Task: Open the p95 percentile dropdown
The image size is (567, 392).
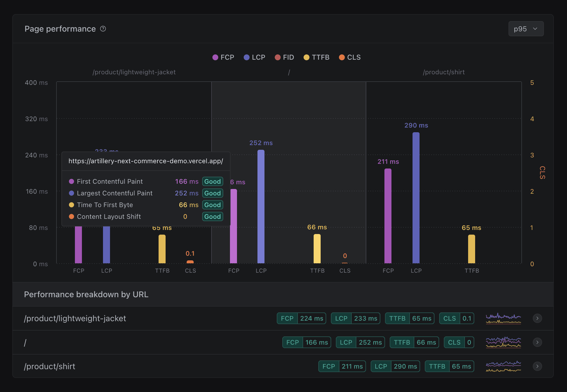Action: pos(526,29)
